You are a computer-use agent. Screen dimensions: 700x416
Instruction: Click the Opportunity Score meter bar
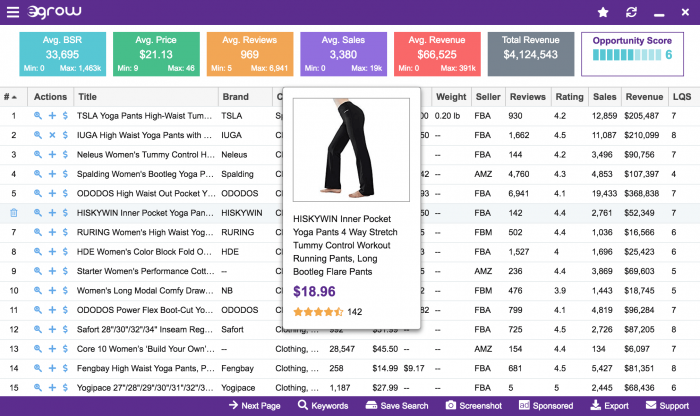[627, 55]
